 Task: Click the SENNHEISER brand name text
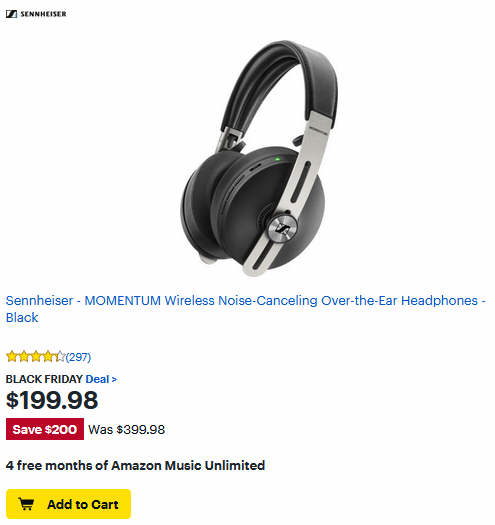coord(43,14)
